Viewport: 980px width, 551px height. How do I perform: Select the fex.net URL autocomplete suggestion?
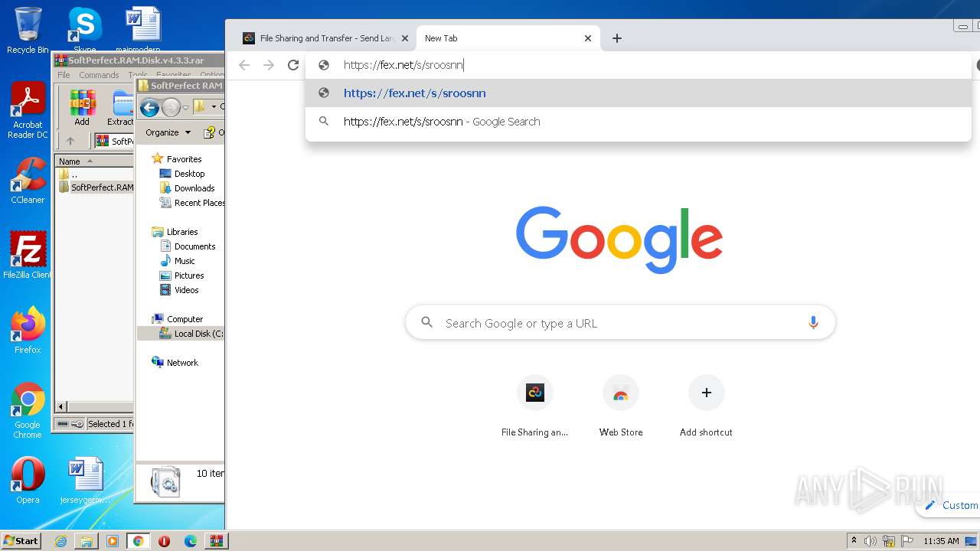coord(639,93)
